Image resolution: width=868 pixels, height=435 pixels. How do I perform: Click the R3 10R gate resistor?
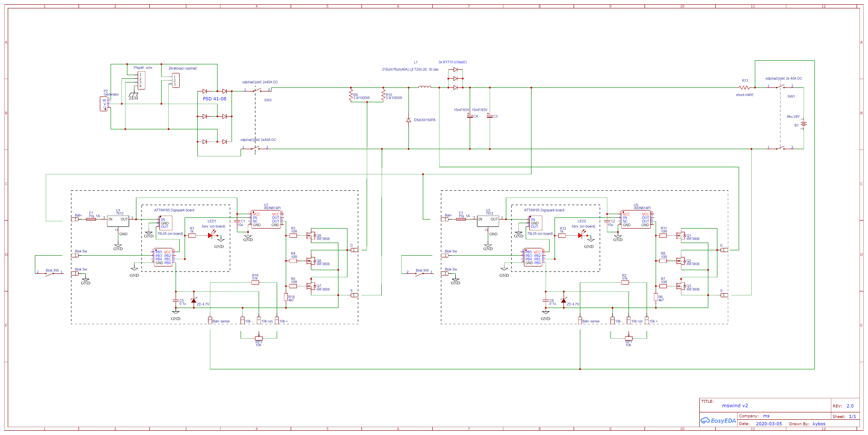(x=293, y=235)
